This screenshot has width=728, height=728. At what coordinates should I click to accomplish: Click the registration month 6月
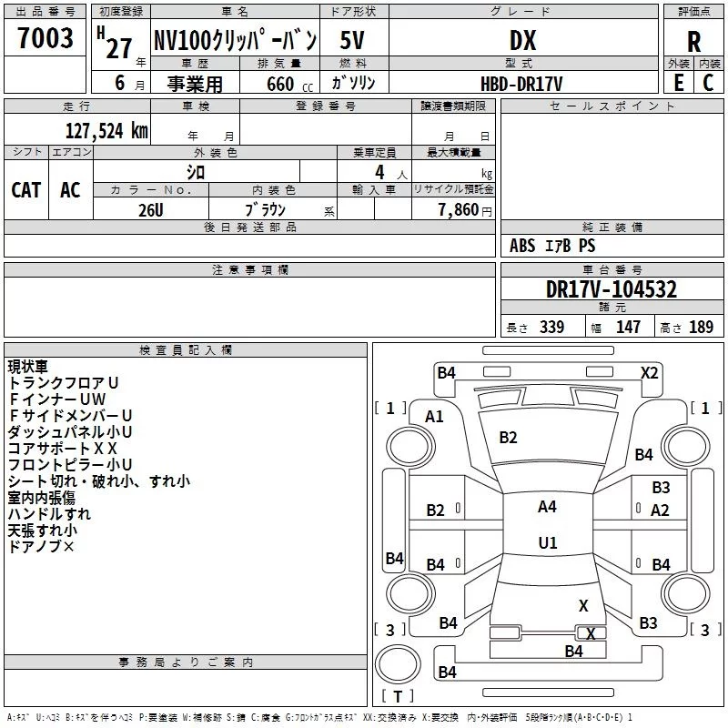(129, 83)
